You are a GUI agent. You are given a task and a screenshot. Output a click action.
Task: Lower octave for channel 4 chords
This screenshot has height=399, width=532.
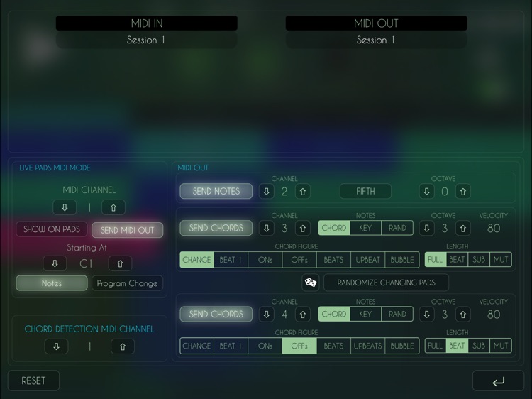(x=427, y=315)
